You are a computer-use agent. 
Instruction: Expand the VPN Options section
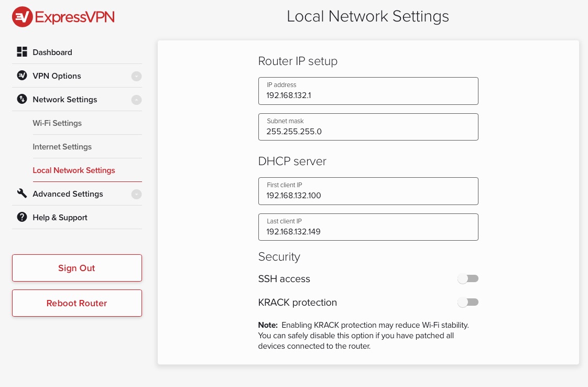pyautogui.click(x=136, y=76)
